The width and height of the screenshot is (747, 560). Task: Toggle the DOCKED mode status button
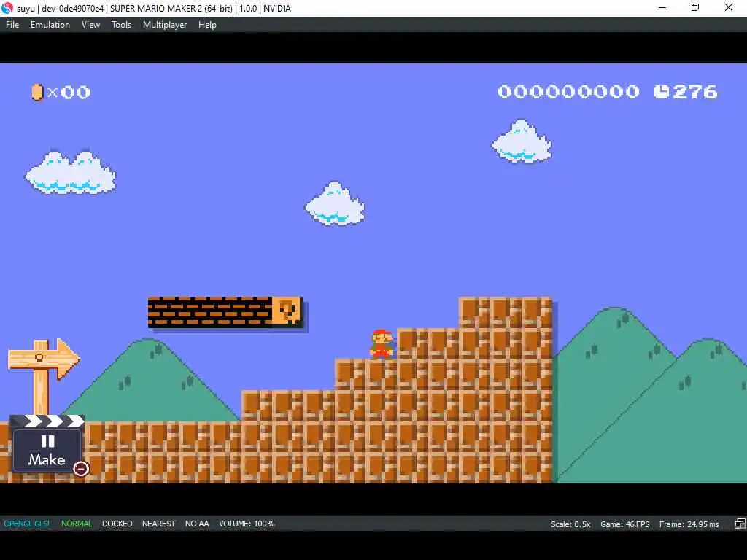[x=117, y=524]
